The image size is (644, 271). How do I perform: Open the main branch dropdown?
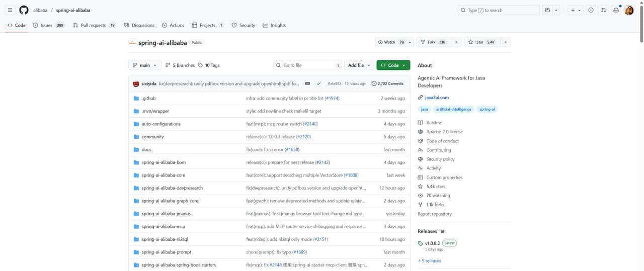(145, 65)
